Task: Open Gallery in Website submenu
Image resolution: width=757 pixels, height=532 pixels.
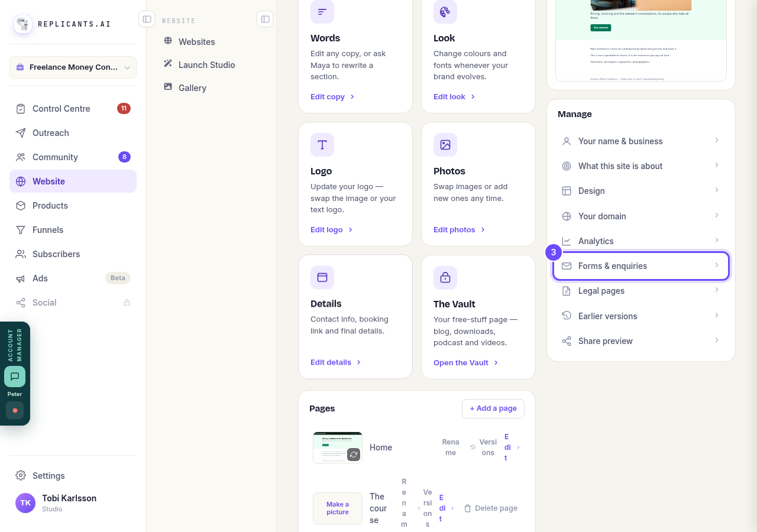Action: pos(211,88)
